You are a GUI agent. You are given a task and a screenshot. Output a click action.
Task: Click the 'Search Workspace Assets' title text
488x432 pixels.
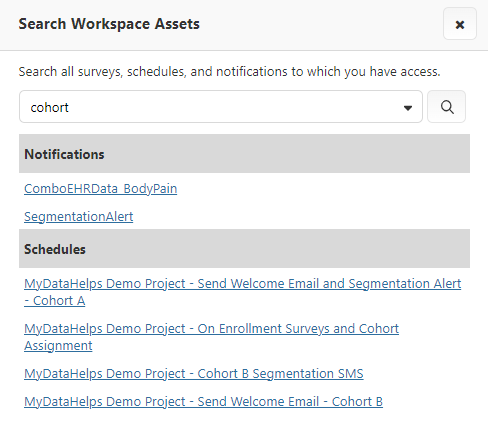[109, 24]
